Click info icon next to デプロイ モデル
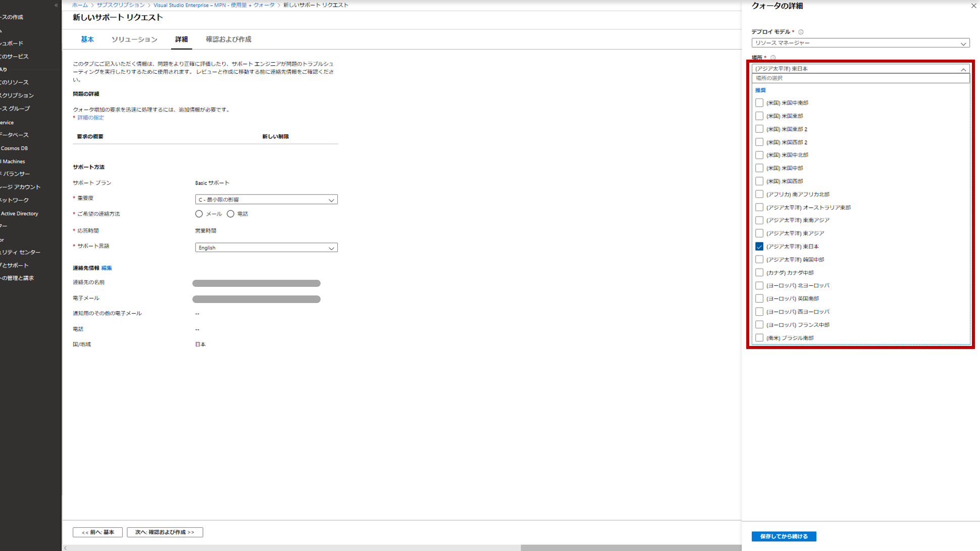The width and height of the screenshot is (980, 551). click(x=801, y=32)
